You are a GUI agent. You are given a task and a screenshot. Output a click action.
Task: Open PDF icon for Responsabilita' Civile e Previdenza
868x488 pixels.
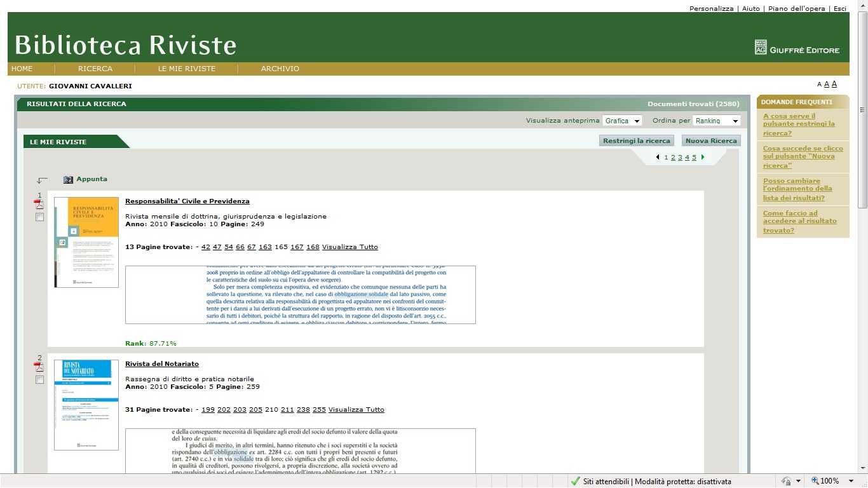point(39,204)
